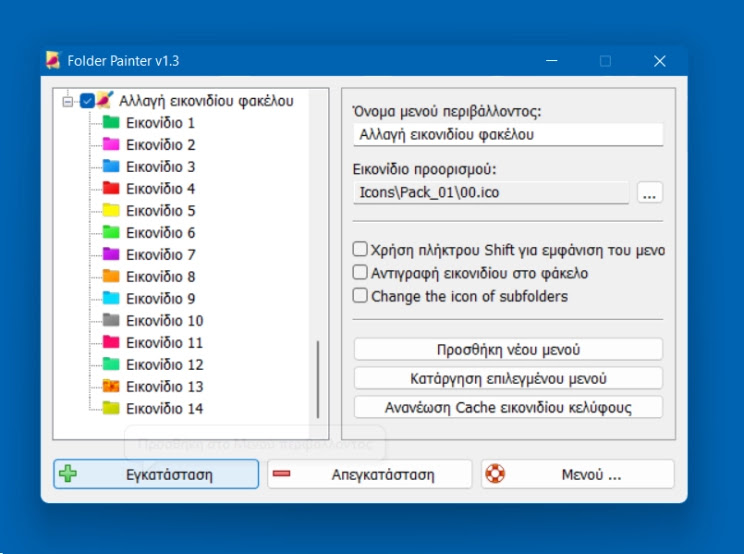This screenshot has width=744, height=554.
Task: Uncheck the Αλλαγή εικονιδίου φακέλου tree checkbox
Action: [87, 101]
